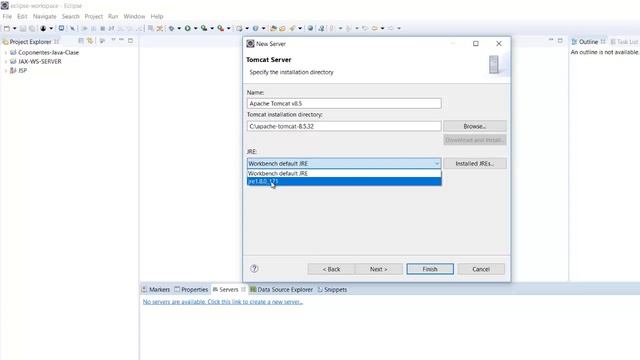Expand the Coponentes-Java-Clase project
This screenshot has height=360, width=640.
click(6, 52)
